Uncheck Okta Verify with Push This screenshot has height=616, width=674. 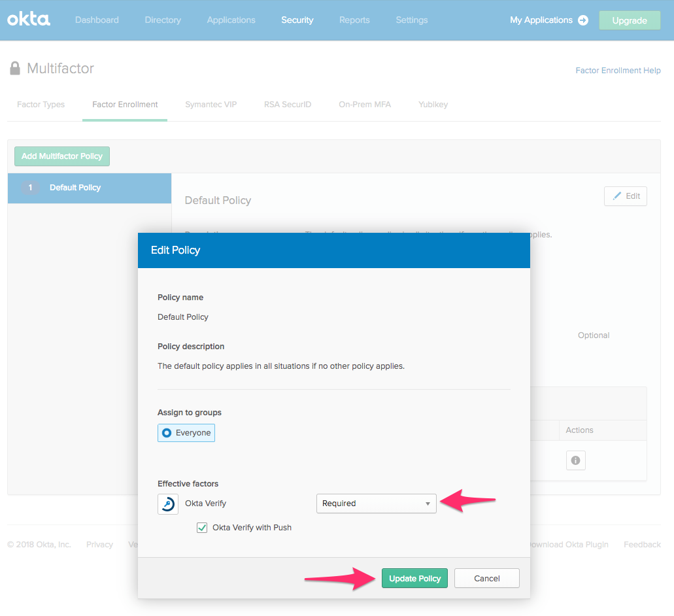202,528
